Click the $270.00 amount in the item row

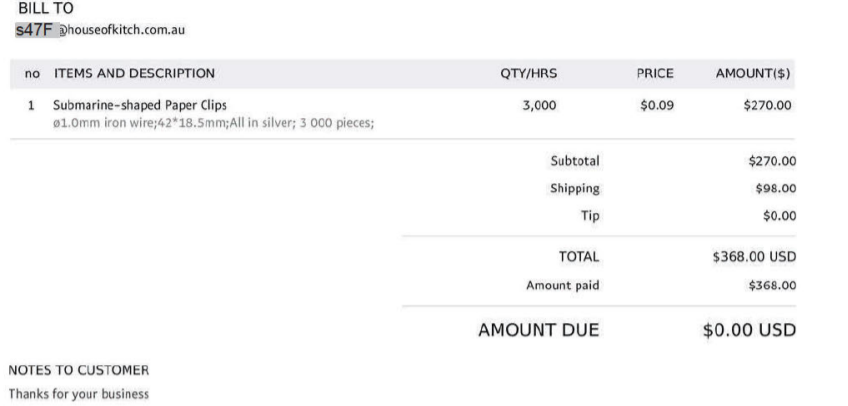tap(769, 105)
